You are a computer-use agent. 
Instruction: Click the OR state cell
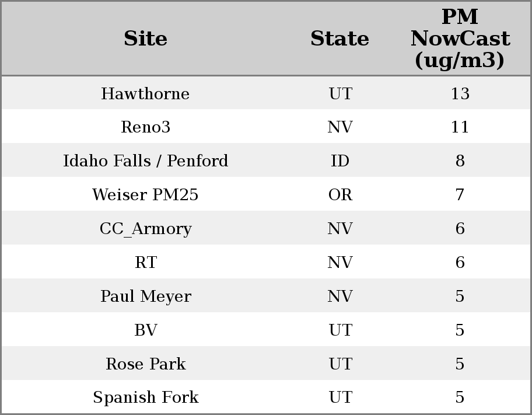pyautogui.click(x=339, y=195)
